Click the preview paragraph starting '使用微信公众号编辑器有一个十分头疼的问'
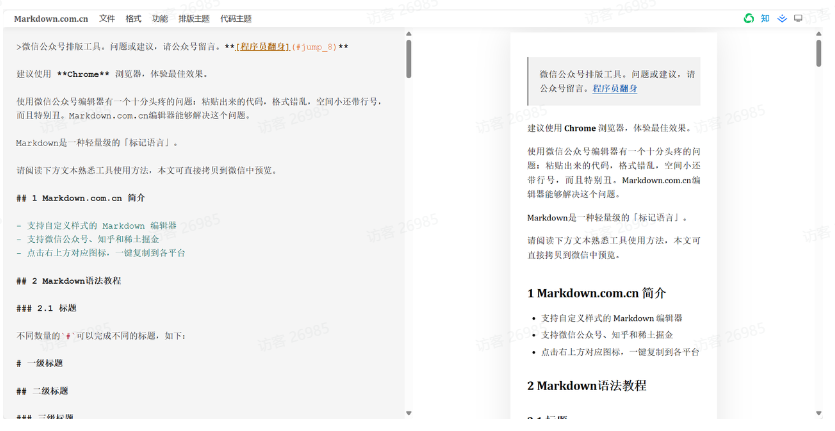Viewport: 835px width, 431px height. click(613, 173)
